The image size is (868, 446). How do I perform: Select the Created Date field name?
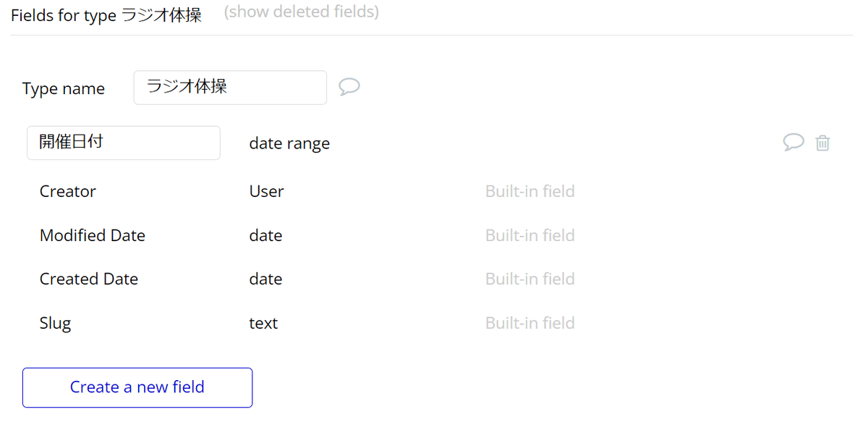pyautogui.click(x=89, y=279)
